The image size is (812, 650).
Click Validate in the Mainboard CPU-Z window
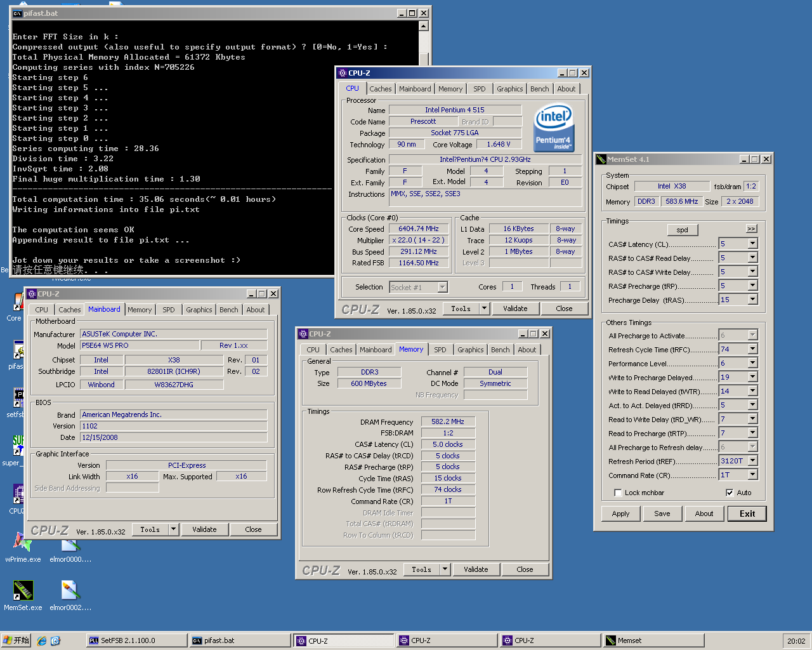pos(204,529)
